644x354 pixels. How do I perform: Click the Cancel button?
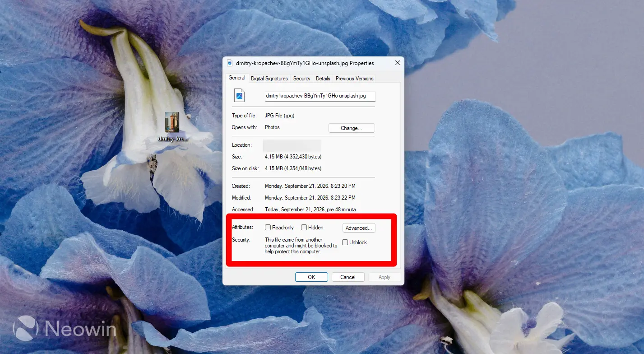(348, 277)
